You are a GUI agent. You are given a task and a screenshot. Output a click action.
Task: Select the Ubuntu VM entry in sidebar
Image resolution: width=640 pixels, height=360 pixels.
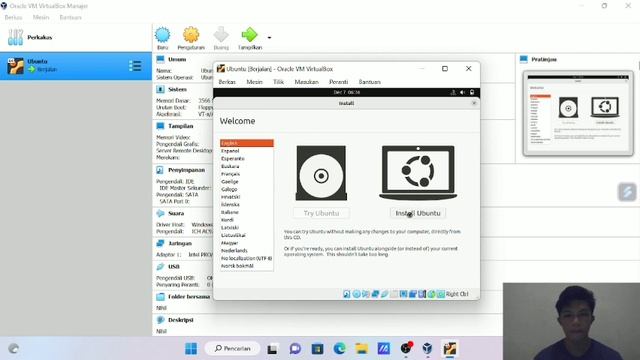coord(76,66)
